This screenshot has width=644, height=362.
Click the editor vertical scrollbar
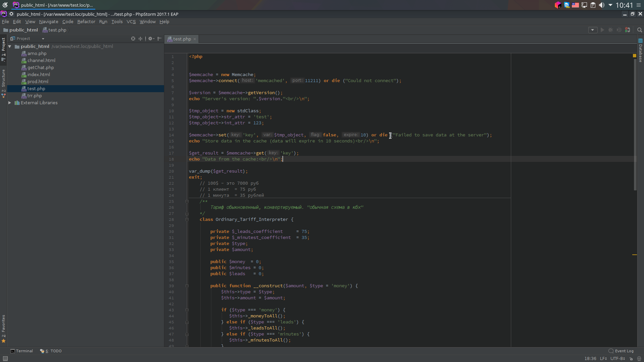click(x=635, y=124)
